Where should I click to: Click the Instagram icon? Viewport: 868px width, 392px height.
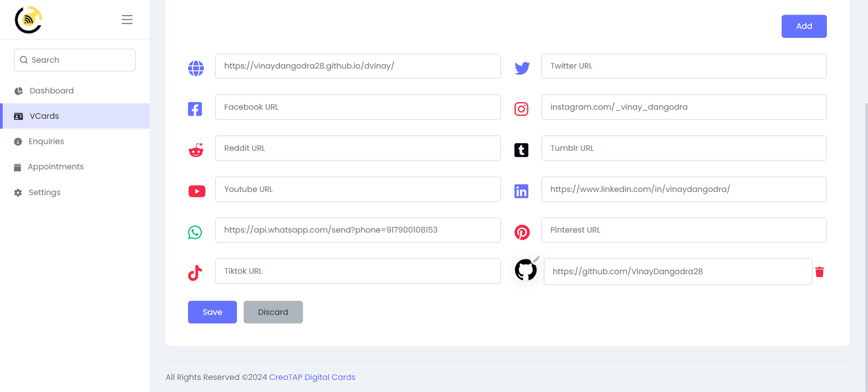(x=521, y=109)
